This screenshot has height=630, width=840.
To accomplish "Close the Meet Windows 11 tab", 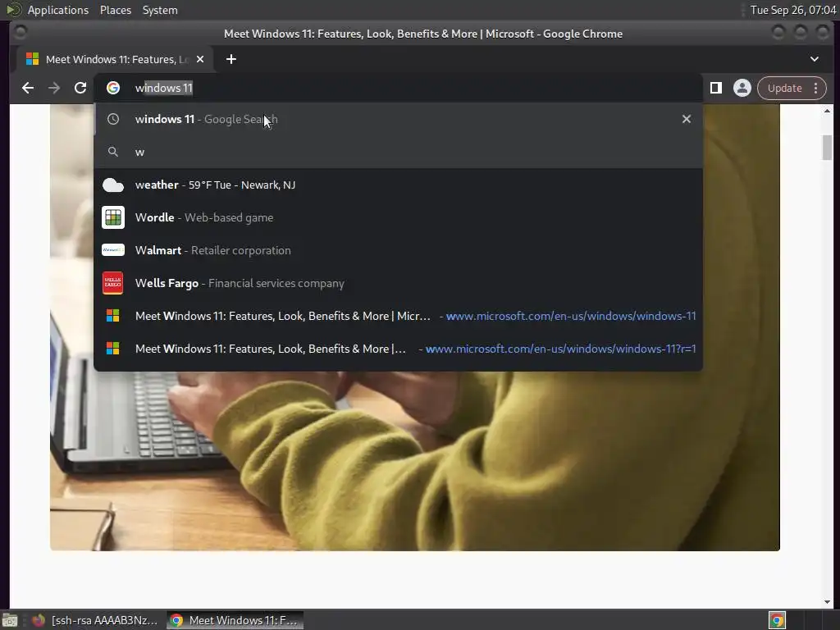I will (200, 59).
